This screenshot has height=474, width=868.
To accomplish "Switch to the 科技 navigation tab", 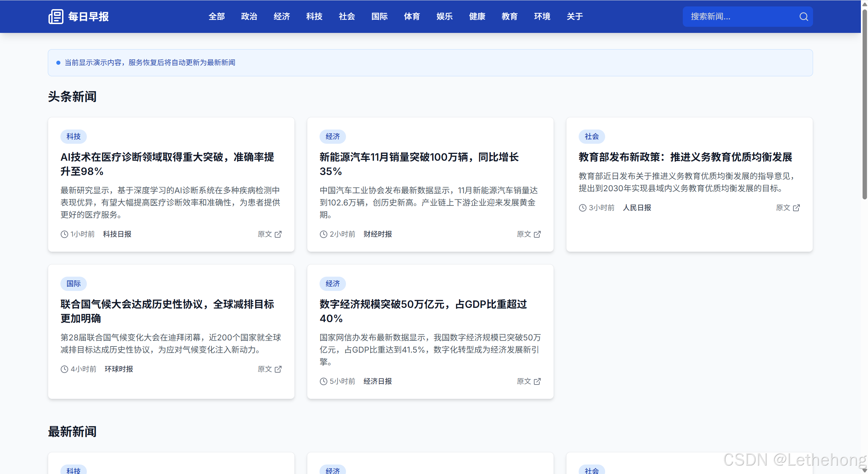I will coord(314,16).
